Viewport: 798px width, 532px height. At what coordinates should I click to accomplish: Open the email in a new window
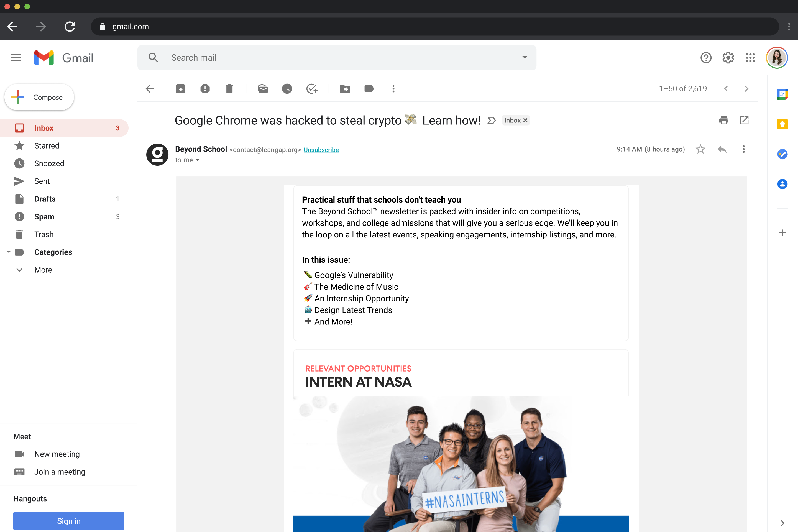pos(744,121)
